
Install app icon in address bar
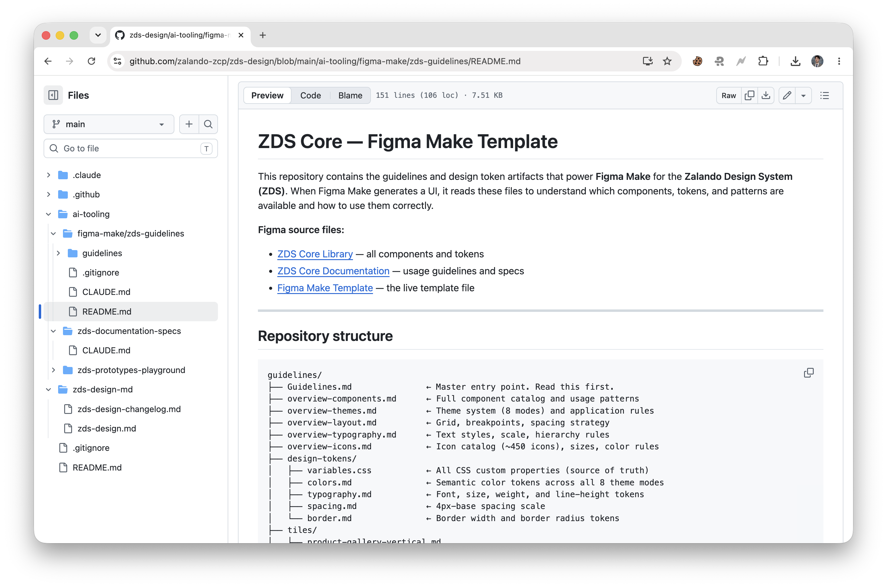coord(648,61)
